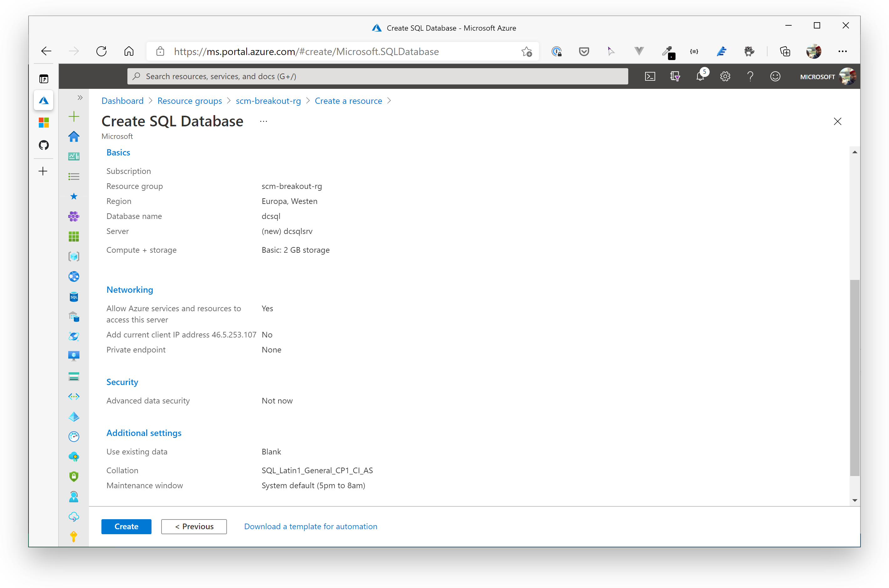
Task: Click the breadcrumb Dashboard link
Action: [123, 100]
